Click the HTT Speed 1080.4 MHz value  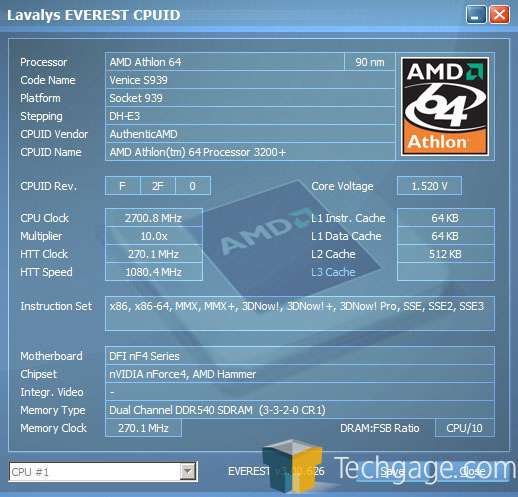click(x=154, y=272)
